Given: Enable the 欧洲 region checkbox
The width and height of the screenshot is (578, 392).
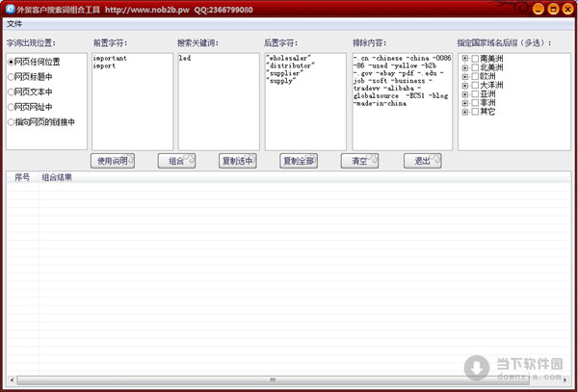Looking at the screenshot, I should pos(475,76).
